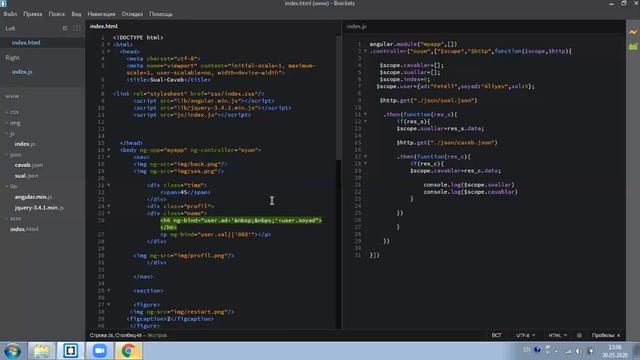This screenshot has width=640, height=360.
Task: Open Zoom from the taskbar
Action: [99, 351]
